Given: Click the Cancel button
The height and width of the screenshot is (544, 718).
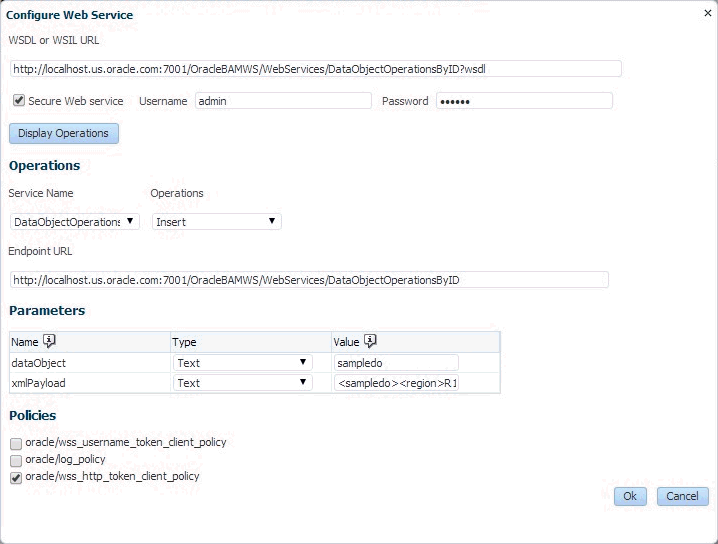Looking at the screenshot, I should 682,496.
